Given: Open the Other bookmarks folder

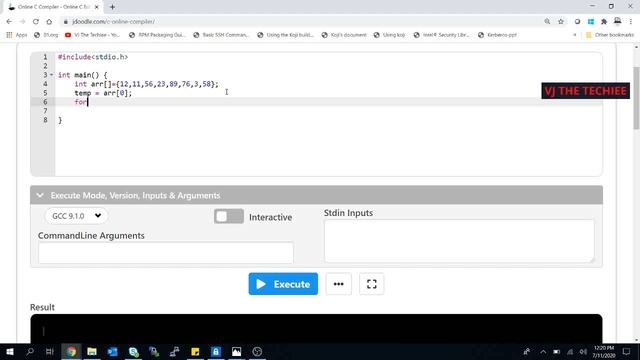Looking at the screenshot, I should 610,35.
